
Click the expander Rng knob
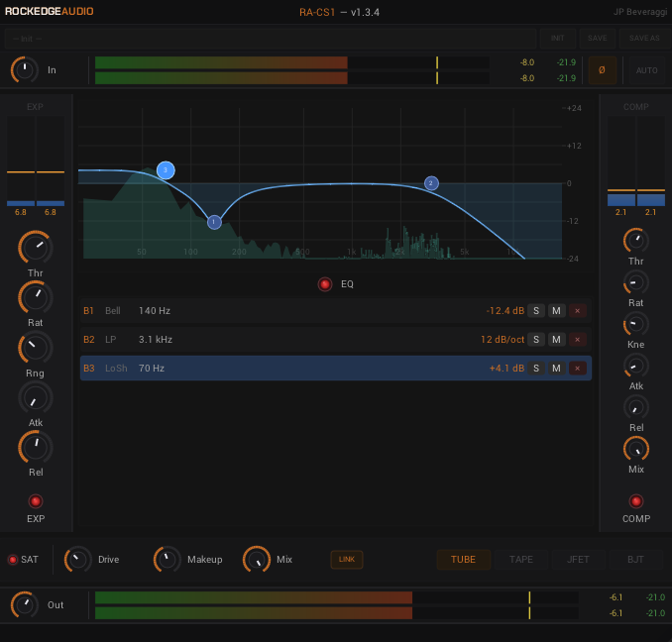pyautogui.click(x=35, y=348)
